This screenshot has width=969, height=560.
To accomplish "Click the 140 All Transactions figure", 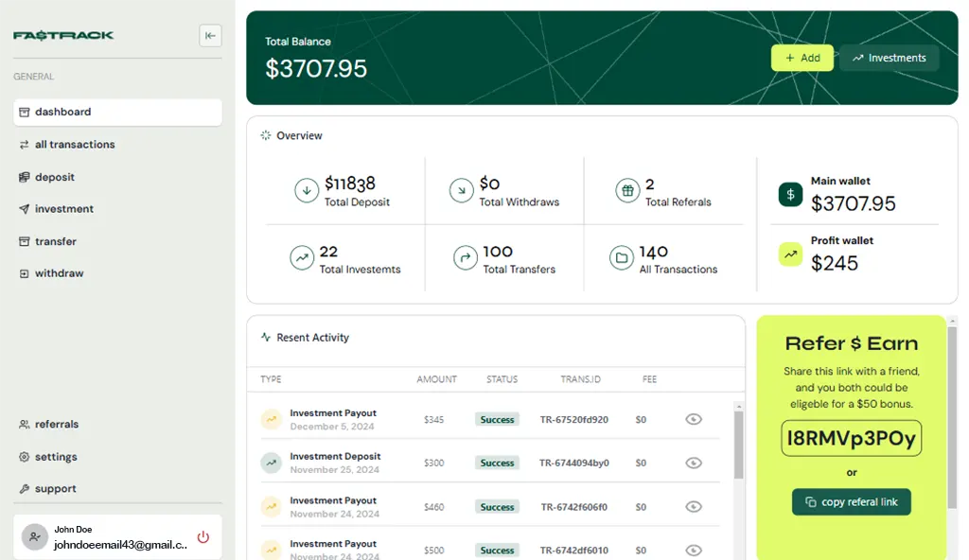I will tap(653, 252).
